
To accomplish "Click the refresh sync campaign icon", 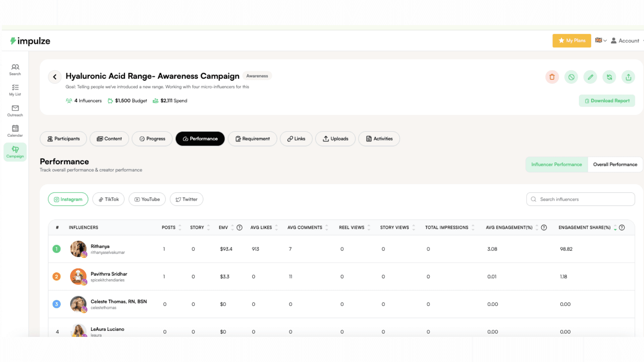I will [x=609, y=77].
